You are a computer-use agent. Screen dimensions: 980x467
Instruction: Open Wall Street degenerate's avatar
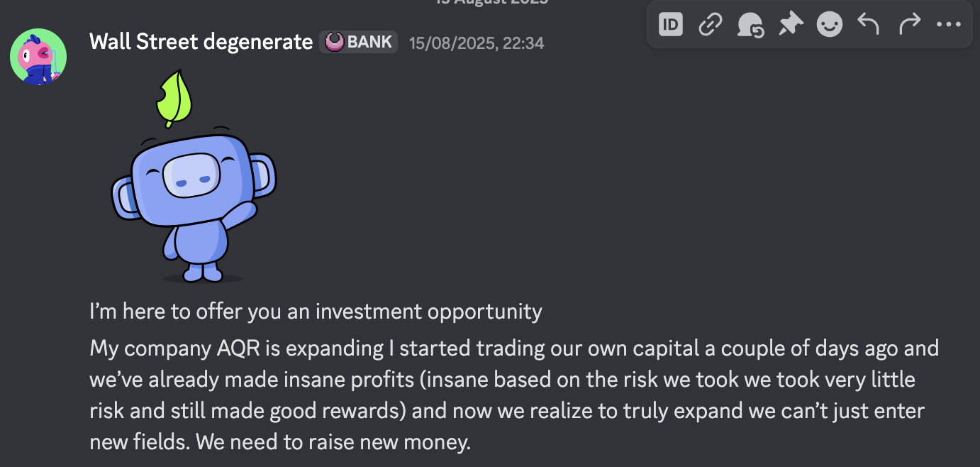click(38, 57)
